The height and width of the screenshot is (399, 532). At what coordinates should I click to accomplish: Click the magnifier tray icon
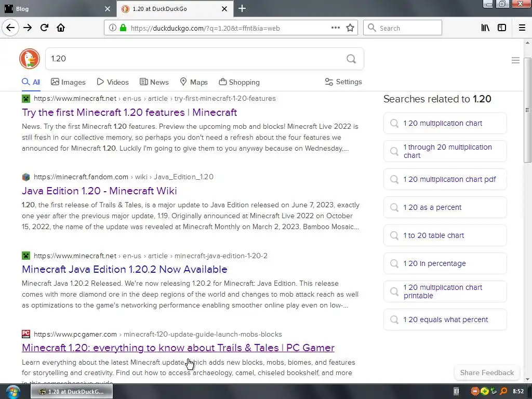[x=503, y=392]
